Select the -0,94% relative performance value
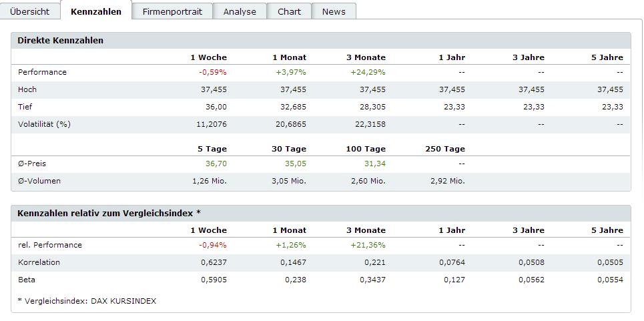Image resolution: width=644 pixels, height=321 pixels. click(x=213, y=245)
